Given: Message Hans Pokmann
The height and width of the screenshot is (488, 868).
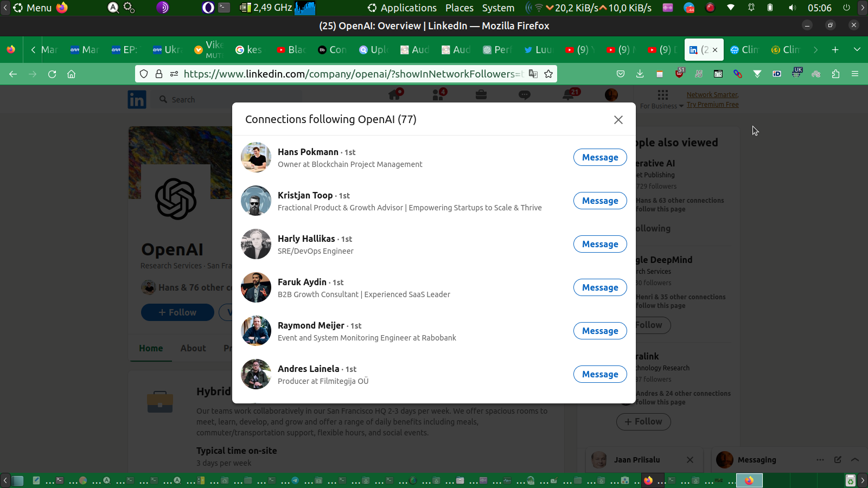Looking at the screenshot, I should 600,157.
